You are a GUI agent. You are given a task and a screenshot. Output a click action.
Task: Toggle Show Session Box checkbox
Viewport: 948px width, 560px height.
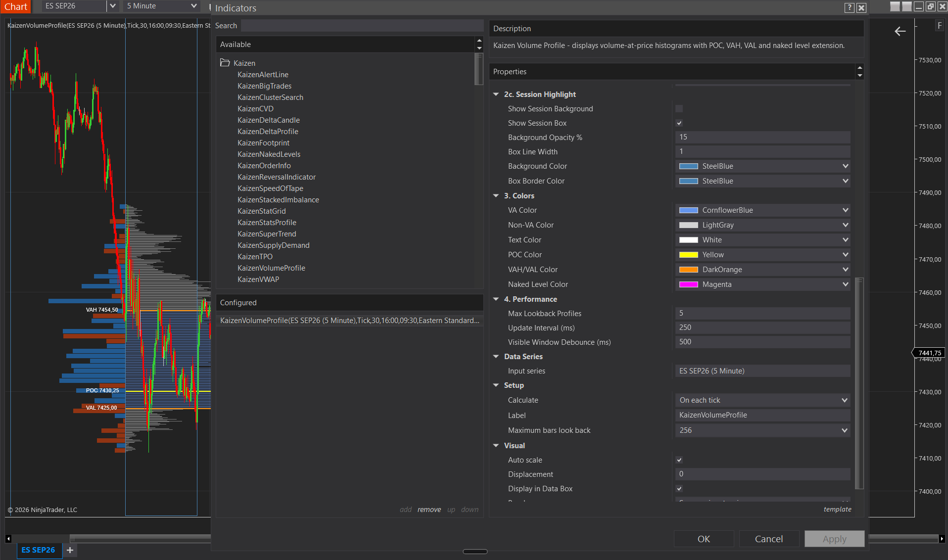pos(679,123)
